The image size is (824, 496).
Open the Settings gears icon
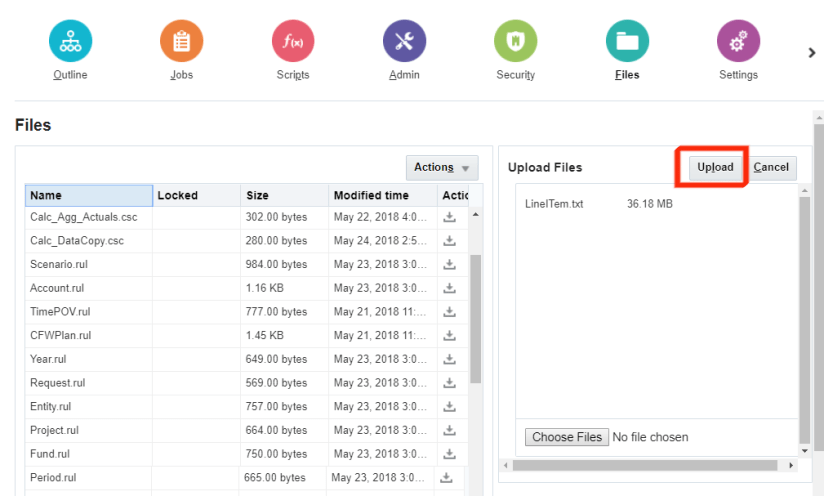pyautogui.click(x=738, y=41)
